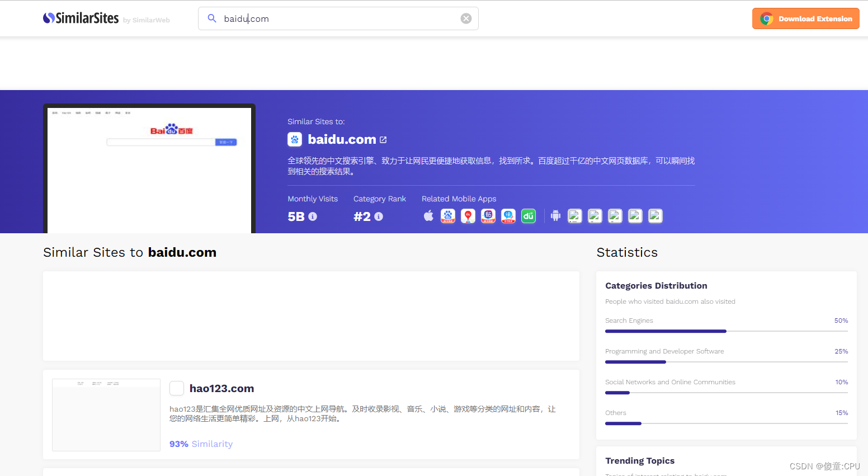The image size is (868, 476).
Task: Click the Android robot platform icon
Action: coord(555,216)
